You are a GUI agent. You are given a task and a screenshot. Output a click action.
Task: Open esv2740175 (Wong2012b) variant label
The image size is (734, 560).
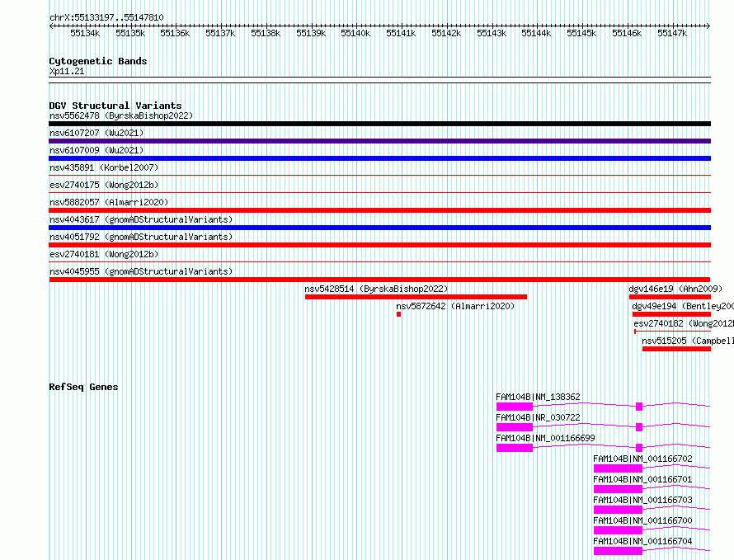(104, 185)
